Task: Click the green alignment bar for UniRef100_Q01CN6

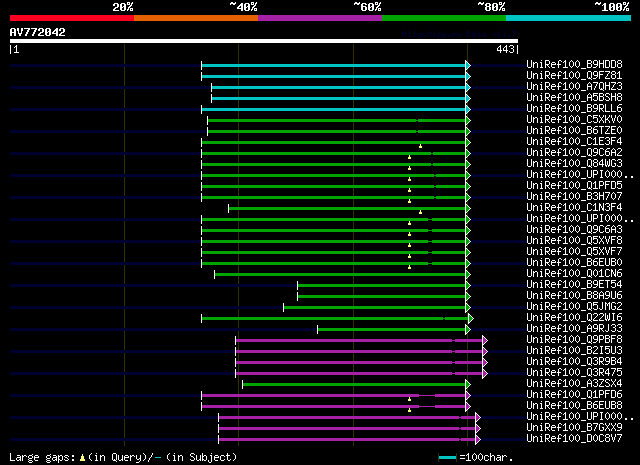Action: click(x=340, y=275)
